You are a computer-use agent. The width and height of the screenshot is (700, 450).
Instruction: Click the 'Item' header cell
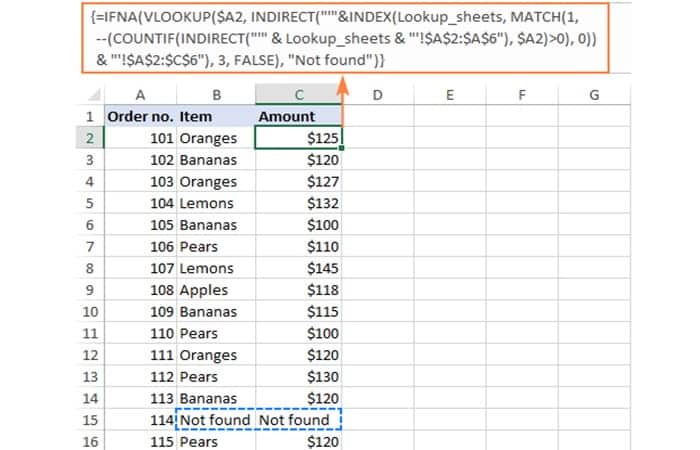[x=216, y=117]
